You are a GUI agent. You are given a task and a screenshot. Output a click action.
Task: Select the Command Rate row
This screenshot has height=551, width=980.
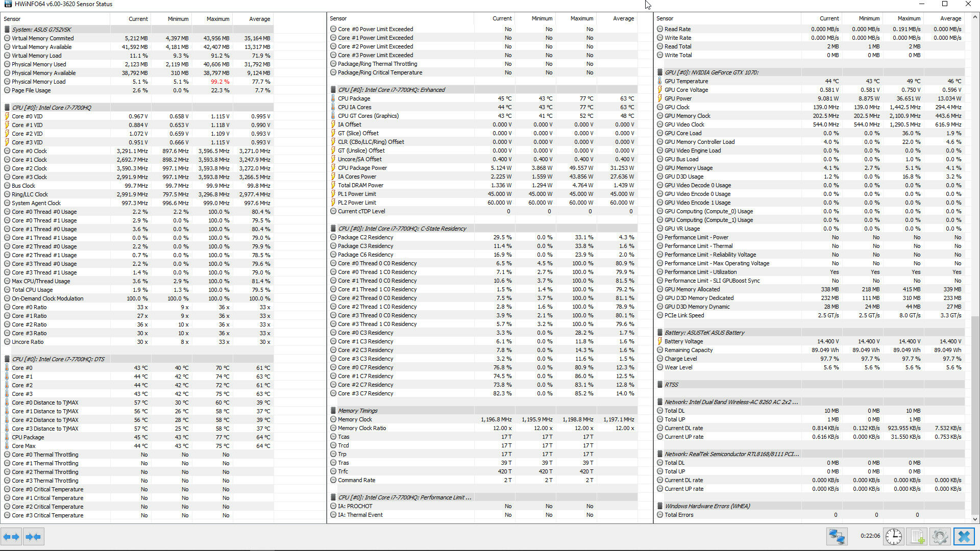tap(483, 480)
